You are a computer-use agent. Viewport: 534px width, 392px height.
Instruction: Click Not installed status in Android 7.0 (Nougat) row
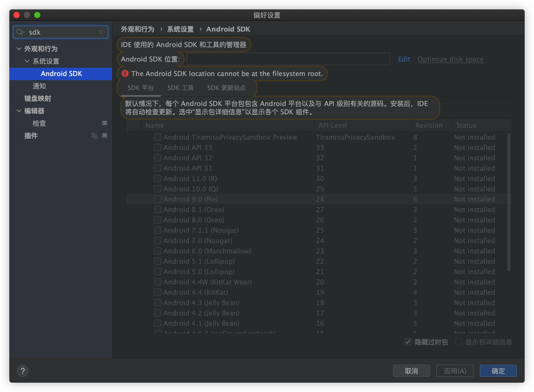pos(475,240)
